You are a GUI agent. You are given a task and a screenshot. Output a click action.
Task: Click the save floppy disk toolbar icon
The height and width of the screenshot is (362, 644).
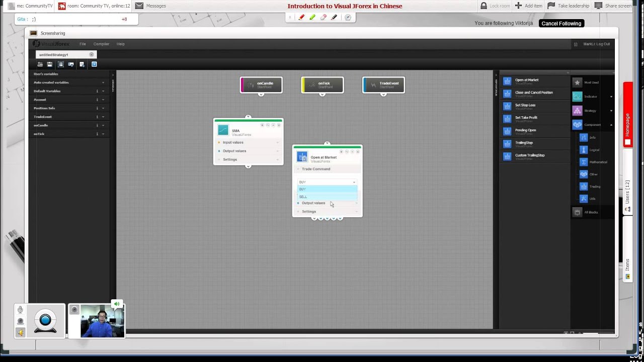tap(50, 64)
